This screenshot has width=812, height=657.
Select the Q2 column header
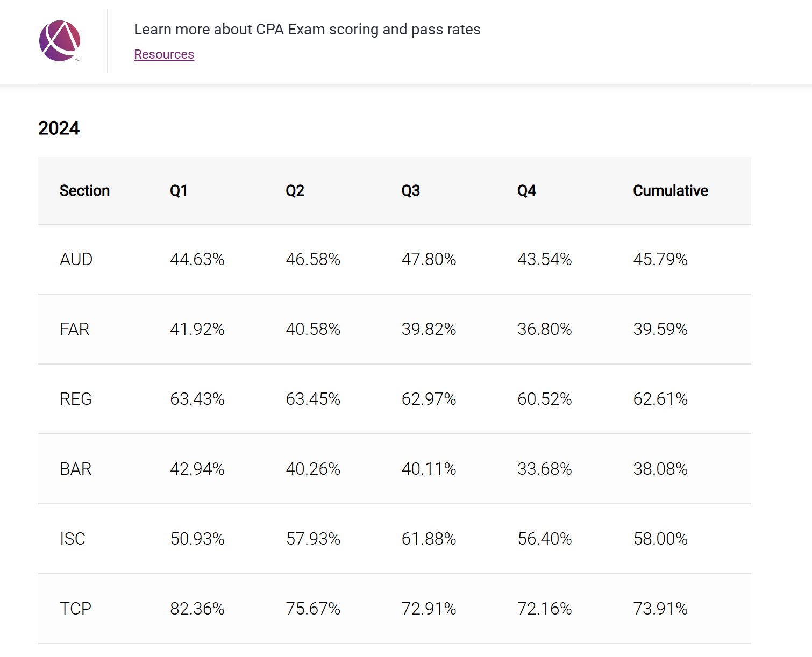[x=295, y=191]
